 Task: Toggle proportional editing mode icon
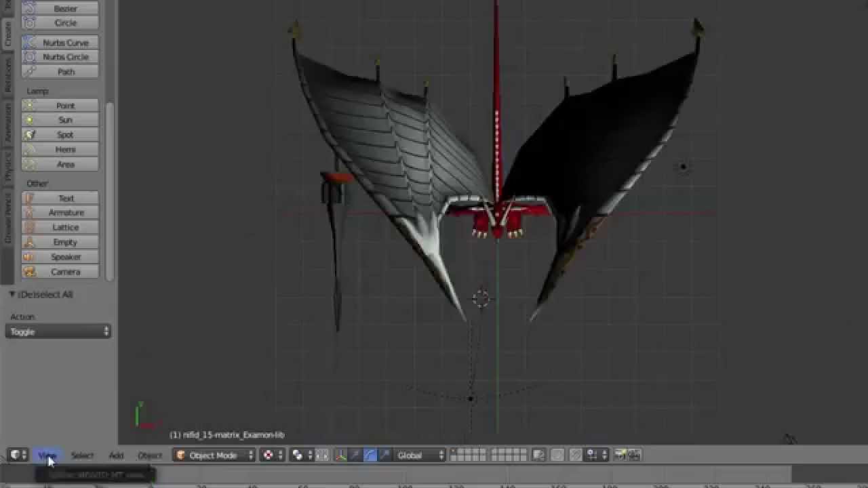tap(557, 455)
